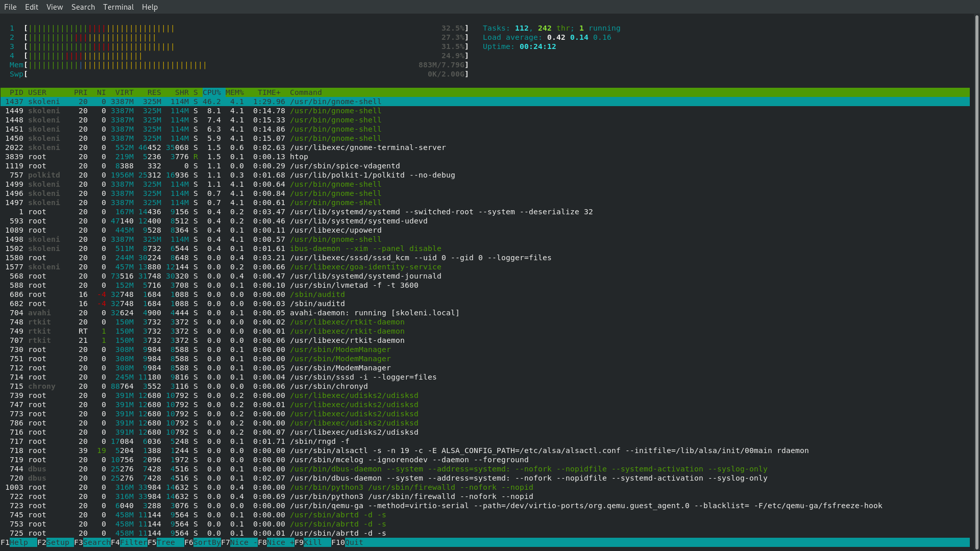Screen dimensions: 980x551
Task: Click the PID column header
Action: click(16, 92)
